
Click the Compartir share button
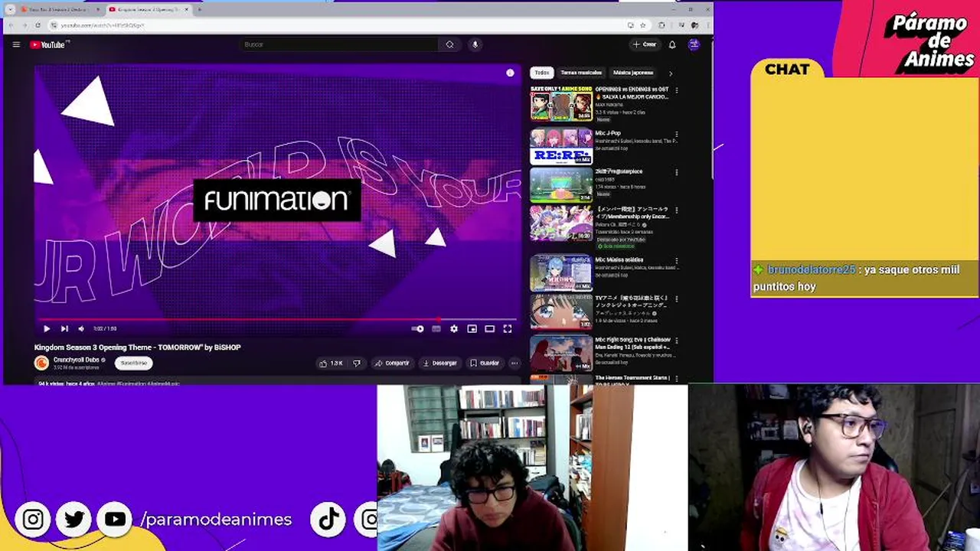pos(392,363)
